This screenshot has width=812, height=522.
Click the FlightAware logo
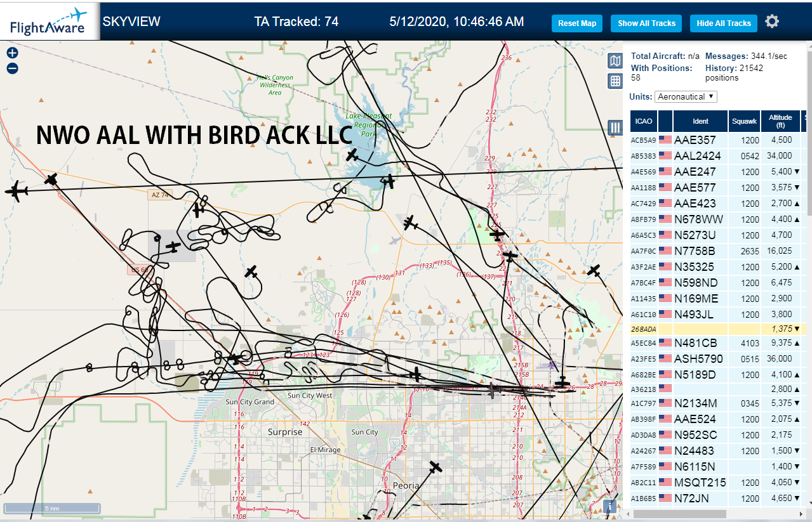point(49,20)
